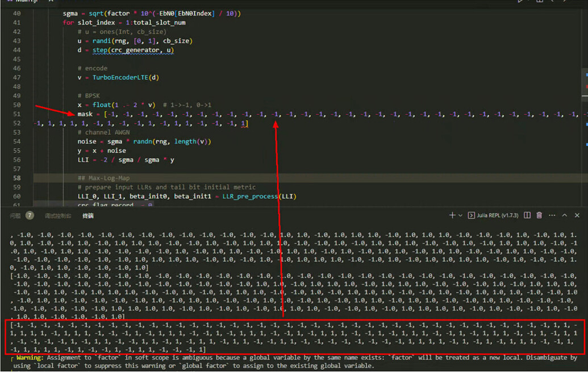
Task: Click the '# encode' comment line
Action: (92, 68)
